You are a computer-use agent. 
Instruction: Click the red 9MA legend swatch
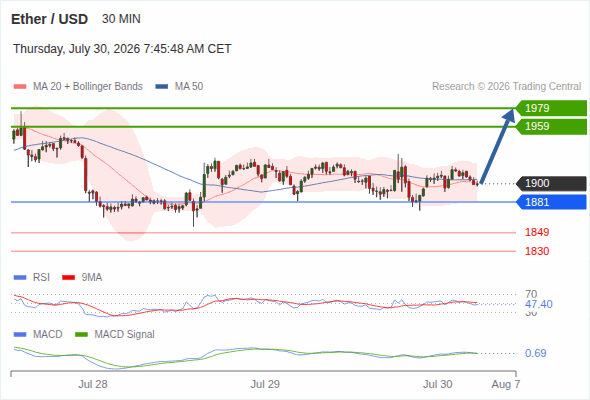(x=68, y=278)
